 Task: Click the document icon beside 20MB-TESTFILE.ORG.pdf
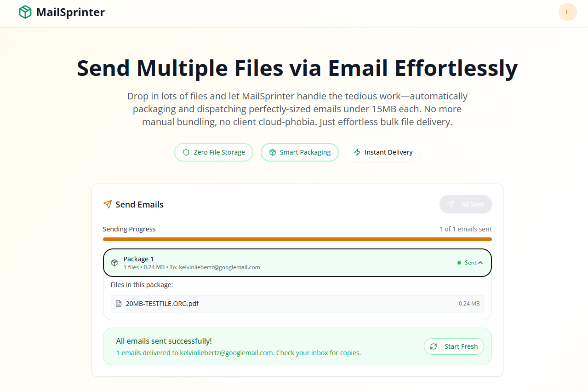click(x=119, y=304)
